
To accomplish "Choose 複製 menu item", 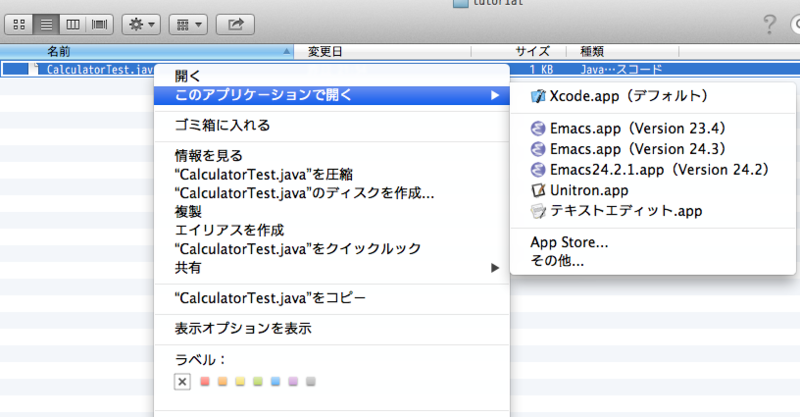I will (332, 211).
